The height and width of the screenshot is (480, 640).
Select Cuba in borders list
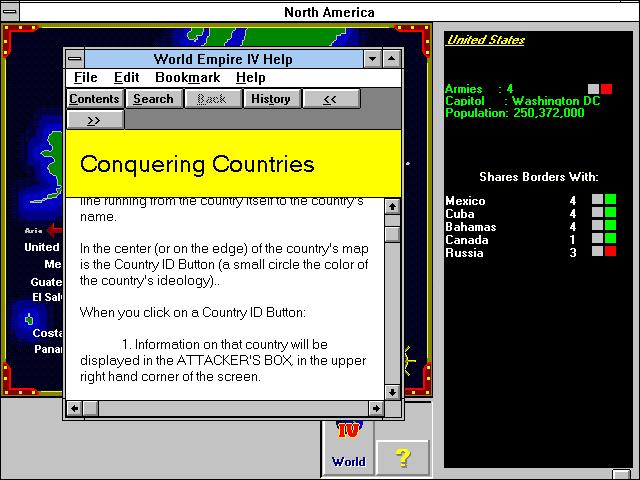460,214
